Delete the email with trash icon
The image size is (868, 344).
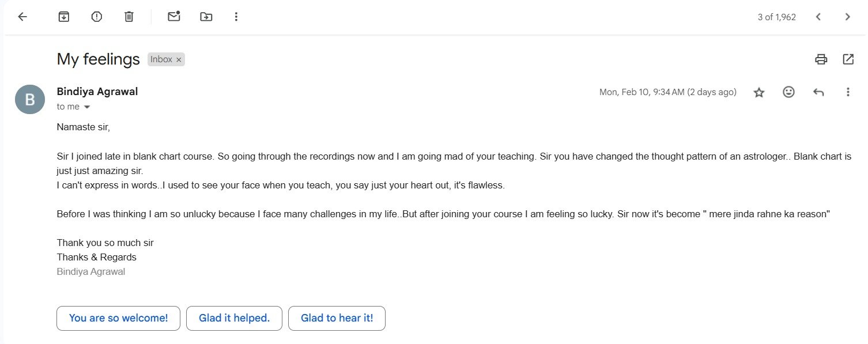pos(129,17)
